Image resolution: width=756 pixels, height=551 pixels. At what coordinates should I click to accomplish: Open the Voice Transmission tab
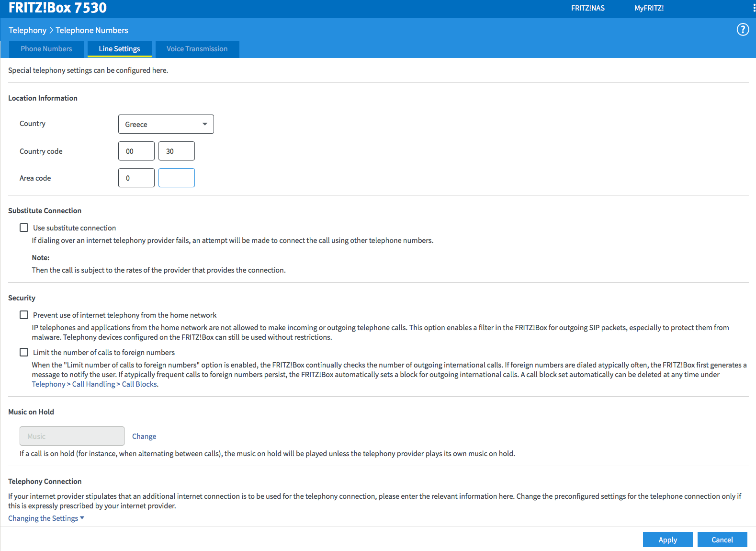point(197,49)
